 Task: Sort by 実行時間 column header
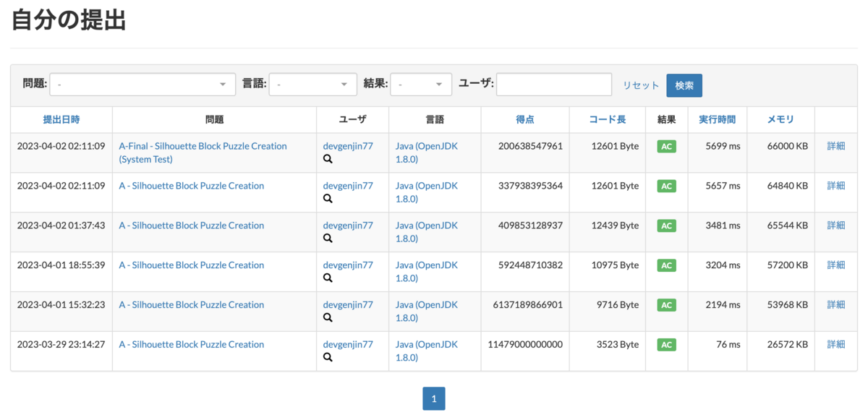[717, 120]
